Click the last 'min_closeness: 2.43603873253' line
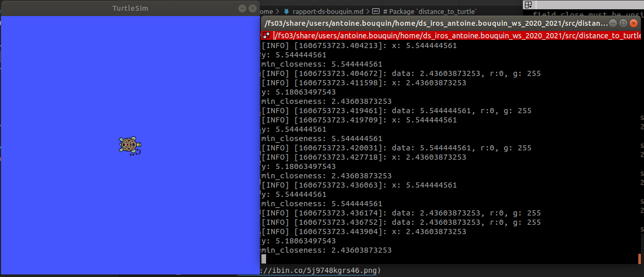 tap(326, 250)
